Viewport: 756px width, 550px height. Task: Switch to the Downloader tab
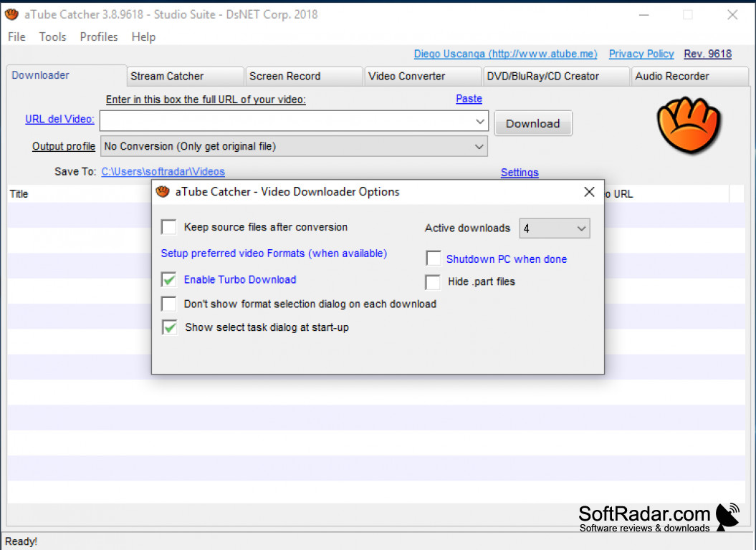(x=67, y=76)
